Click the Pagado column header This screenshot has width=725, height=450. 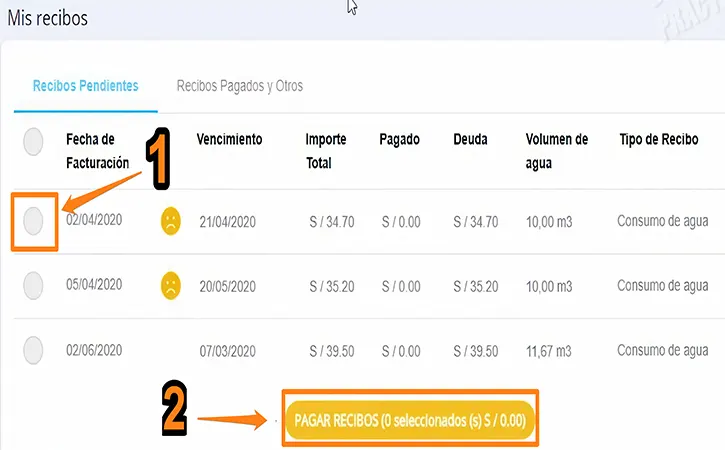point(399,139)
